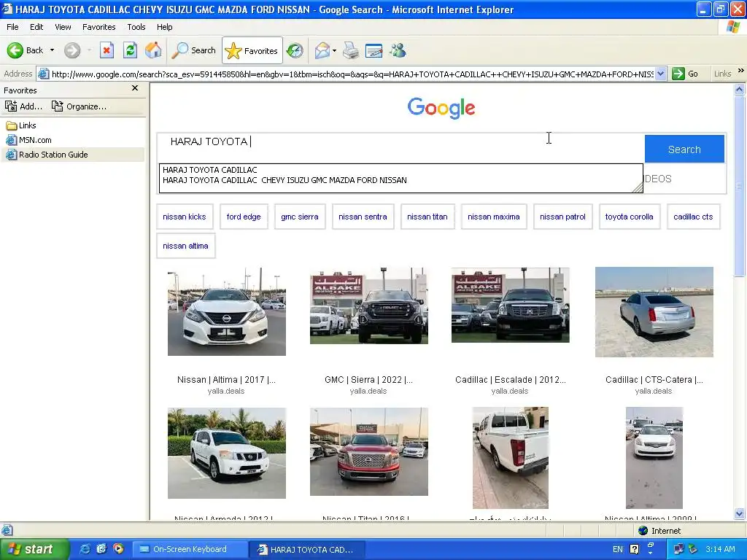
Task: Open Radio Station Guide favorite
Action: [x=47, y=155]
